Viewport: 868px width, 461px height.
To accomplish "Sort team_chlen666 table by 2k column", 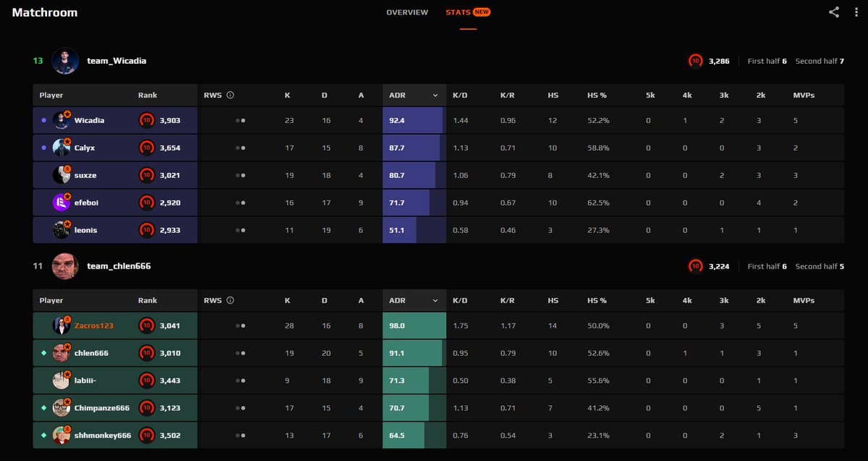I will pyautogui.click(x=760, y=300).
